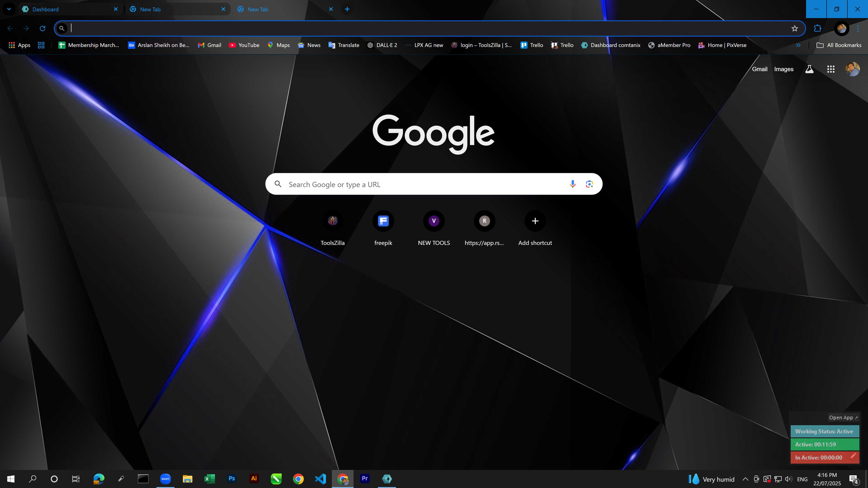This screenshot has height=488, width=868.
Task: Close the middle New Tab
Action: (x=223, y=9)
